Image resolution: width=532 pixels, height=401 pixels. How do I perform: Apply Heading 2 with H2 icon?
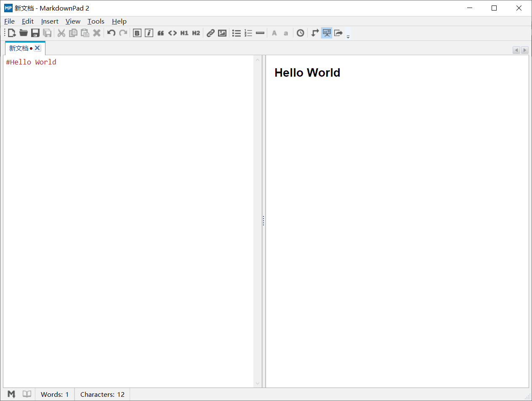[196, 33]
